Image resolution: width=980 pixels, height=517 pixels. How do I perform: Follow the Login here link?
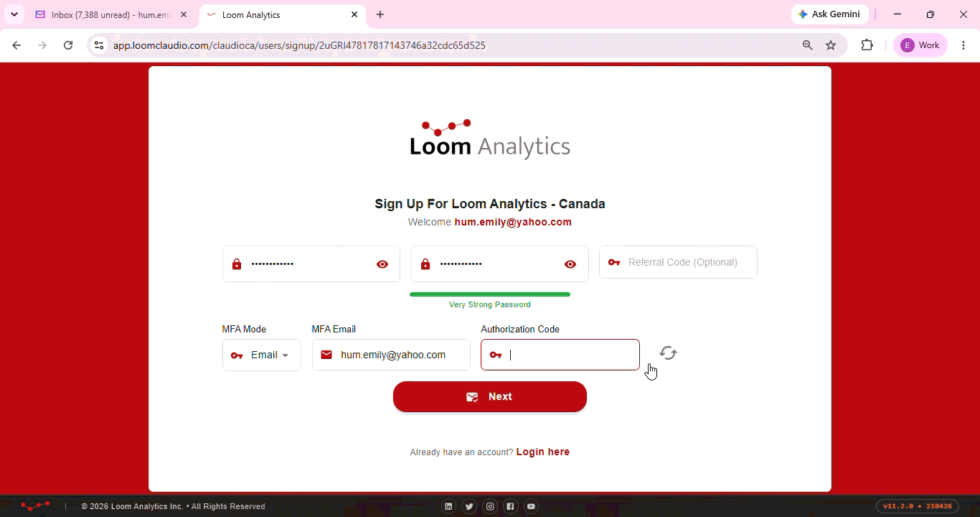(x=542, y=452)
